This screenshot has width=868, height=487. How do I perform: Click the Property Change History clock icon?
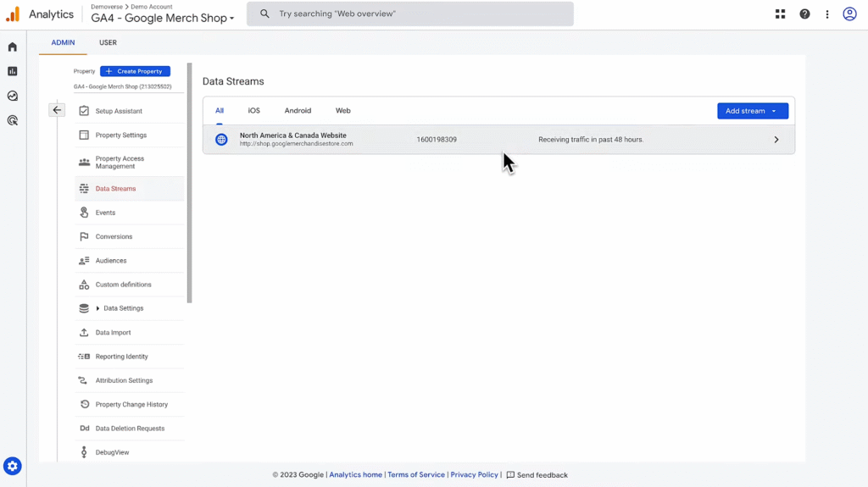pos(84,405)
